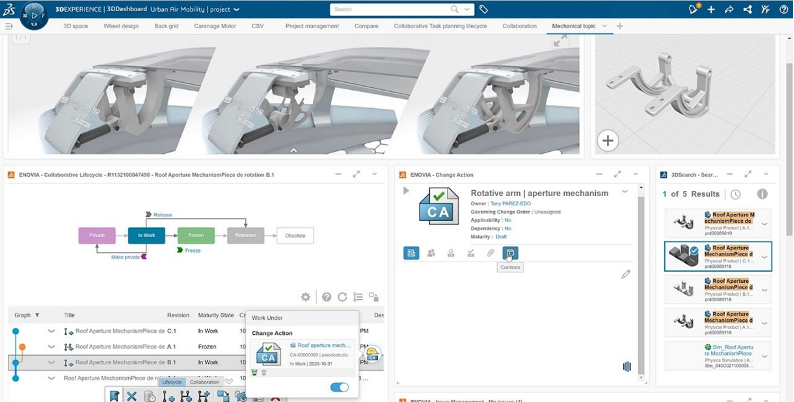This screenshot has height=402, width=794.
Task: Expand the revision C.1 row chevron
Action: pyautogui.click(x=51, y=331)
